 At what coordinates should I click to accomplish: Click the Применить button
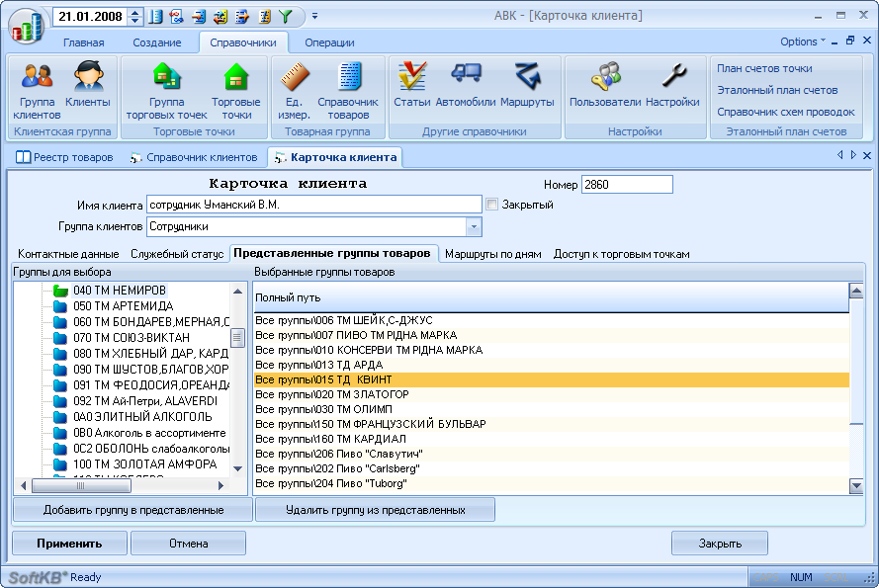69,544
